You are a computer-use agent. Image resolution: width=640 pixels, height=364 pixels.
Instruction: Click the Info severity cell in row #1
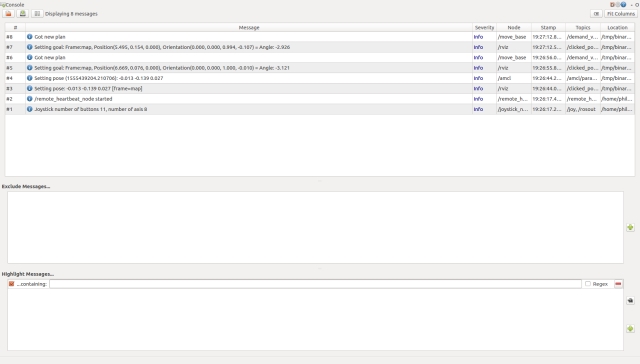pos(484,109)
